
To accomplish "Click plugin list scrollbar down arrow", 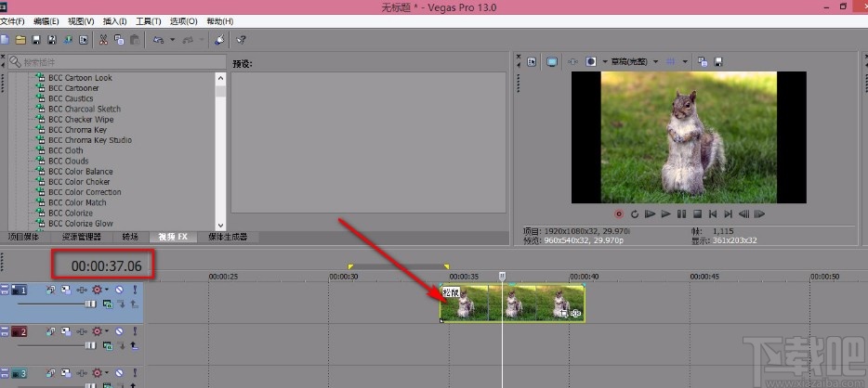I will (221, 225).
